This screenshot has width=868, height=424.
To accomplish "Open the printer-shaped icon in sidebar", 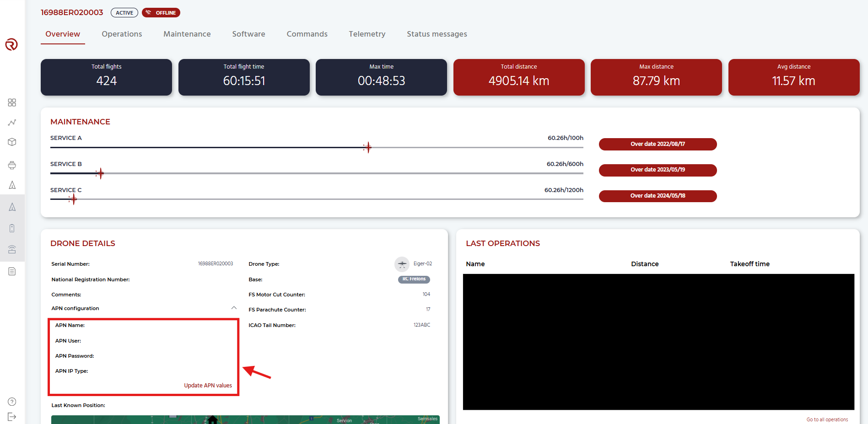I will [x=12, y=165].
